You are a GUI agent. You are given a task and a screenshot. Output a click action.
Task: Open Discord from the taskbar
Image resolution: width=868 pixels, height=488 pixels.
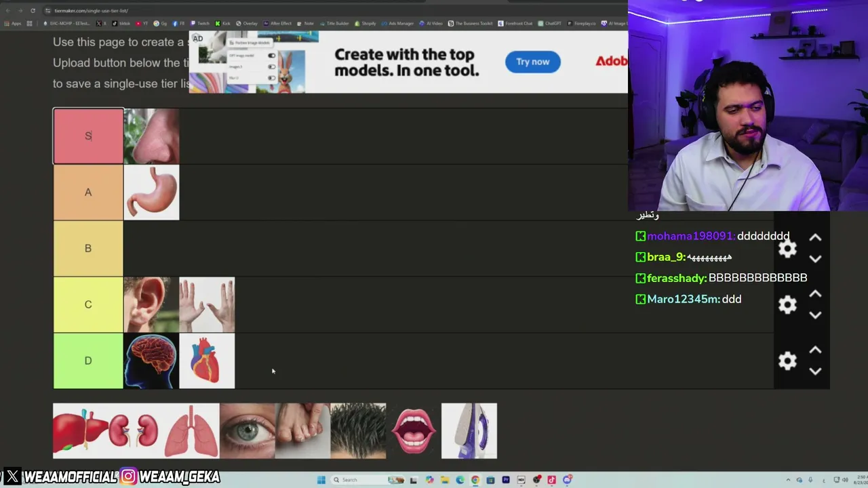pos(568,480)
